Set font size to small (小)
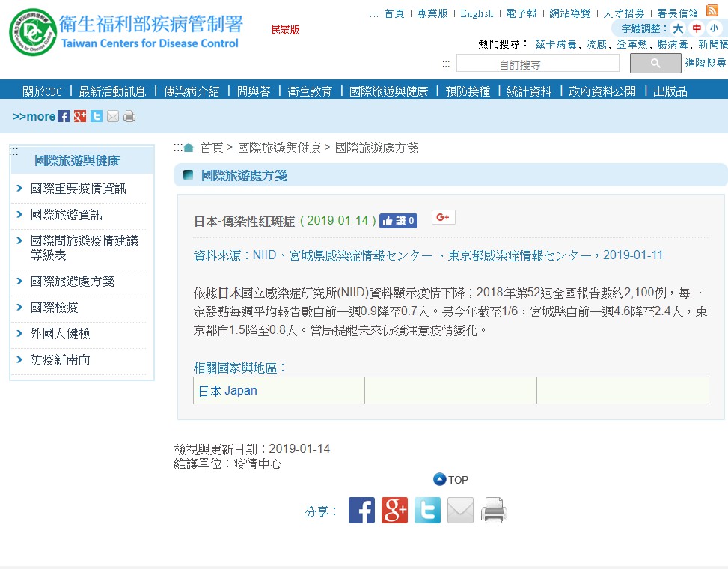Screen dimensions: 728x569 coord(714,28)
